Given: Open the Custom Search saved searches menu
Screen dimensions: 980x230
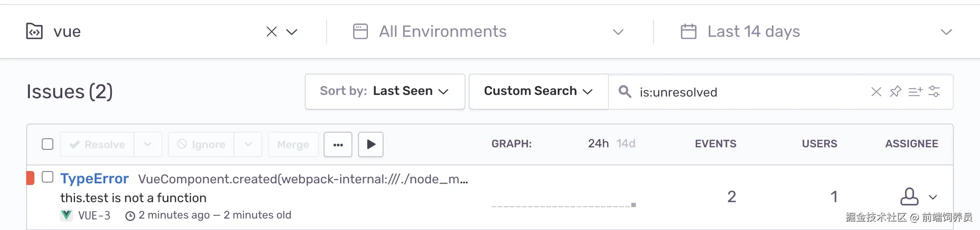Looking at the screenshot, I should 538,91.
